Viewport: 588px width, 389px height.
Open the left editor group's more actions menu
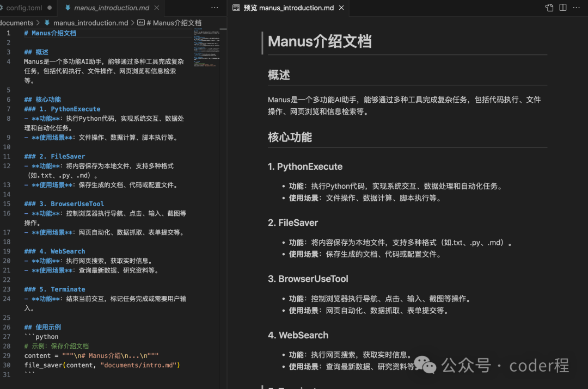tap(215, 8)
